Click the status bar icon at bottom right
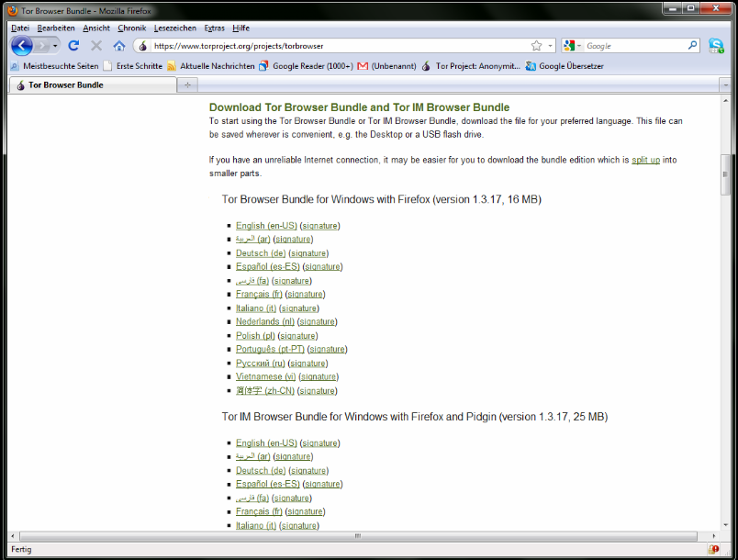Screen dimensions: 738x560 point(713,549)
